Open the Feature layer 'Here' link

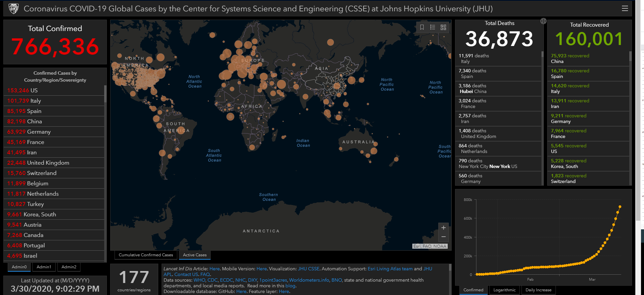tap(284, 291)
